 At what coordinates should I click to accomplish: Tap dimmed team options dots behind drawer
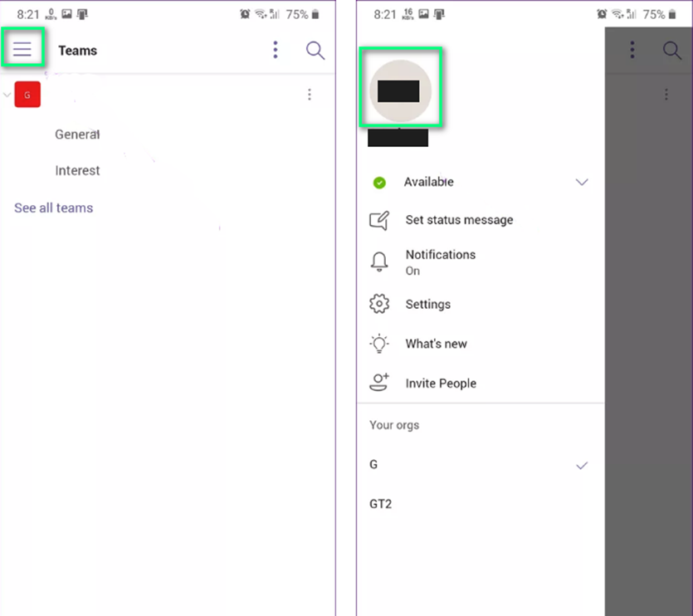coord(666,94)
